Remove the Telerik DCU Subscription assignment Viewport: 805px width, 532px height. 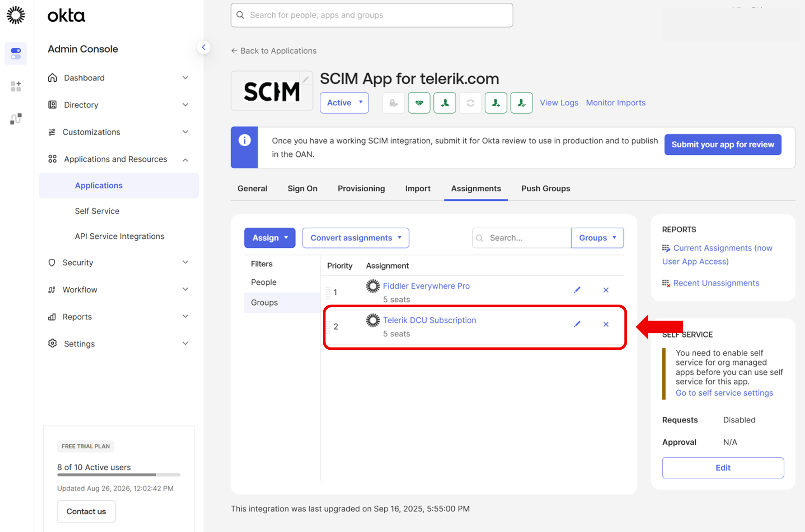pyautogui.click(x=606, y=324)
